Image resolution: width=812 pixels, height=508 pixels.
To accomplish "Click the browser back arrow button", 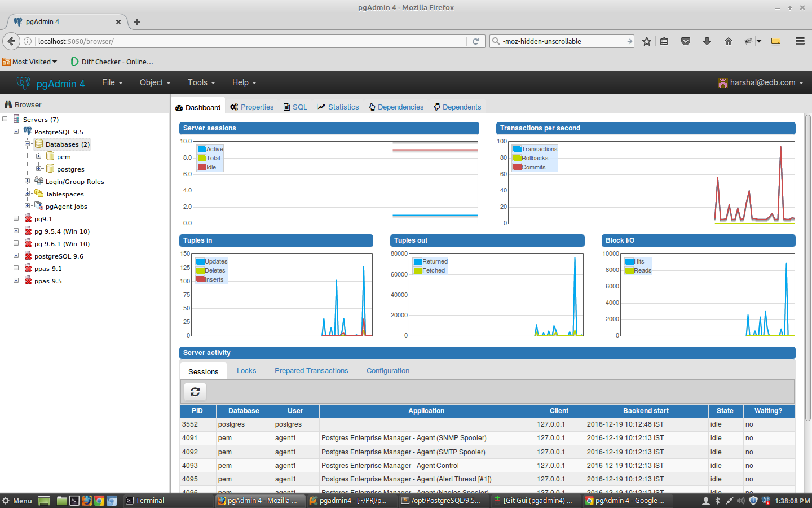I will click(11, 41).
